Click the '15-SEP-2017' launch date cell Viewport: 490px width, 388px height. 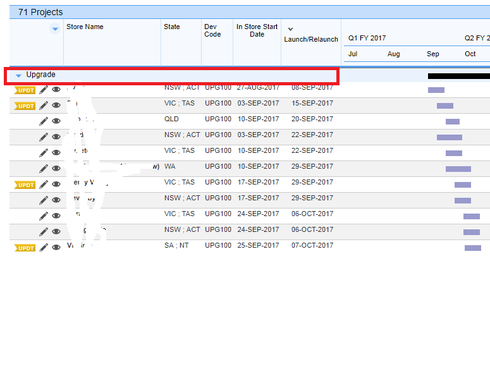tap(312, 103)
